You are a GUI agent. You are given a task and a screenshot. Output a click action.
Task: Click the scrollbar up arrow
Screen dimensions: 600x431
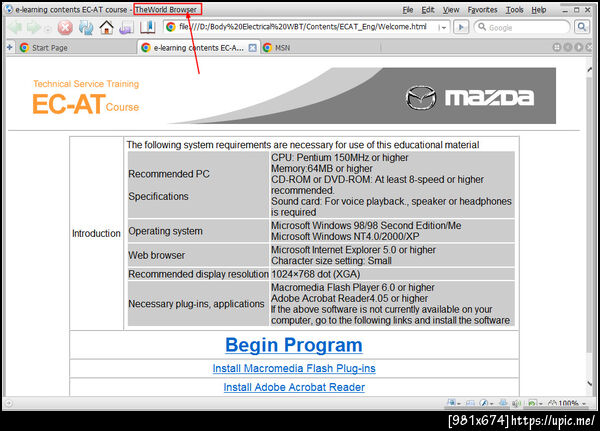(x=590, y=69)
